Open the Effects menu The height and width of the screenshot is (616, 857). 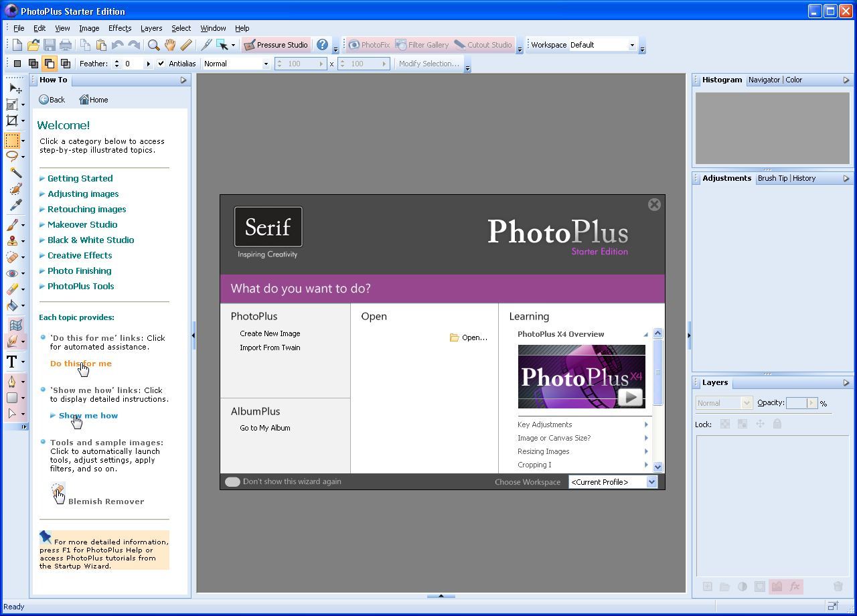pyautogui.click(x=120, y=28)
